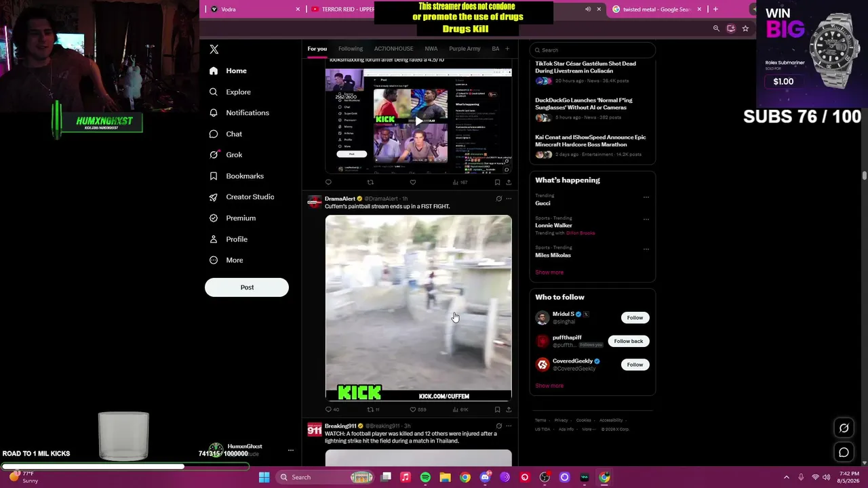Bookmark the DramaAlert paintball post

(497, 409)
